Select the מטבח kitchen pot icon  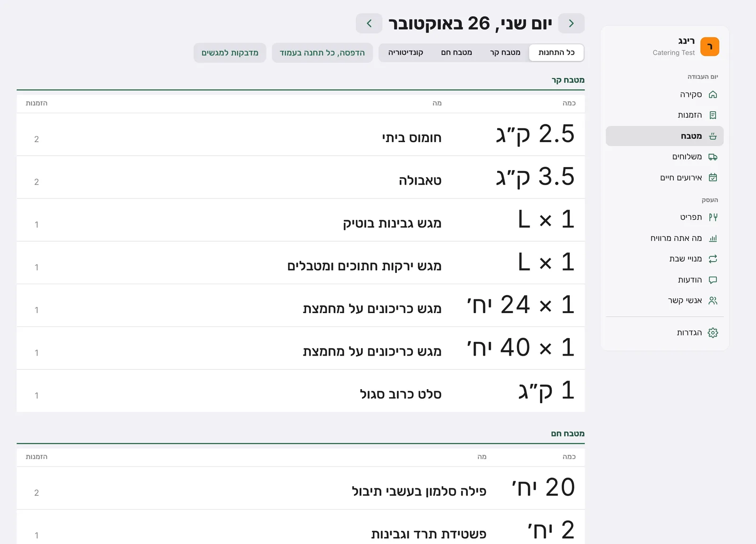[x=713, y=136]
